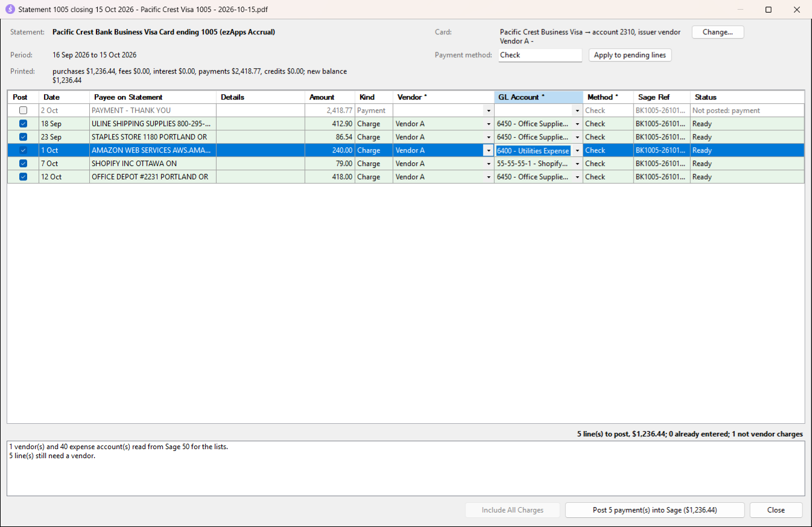Expand GL Account dropdown on ULINE SHIPPING row
This screenshot has width=812, height=527.
[x=577, y=124]
